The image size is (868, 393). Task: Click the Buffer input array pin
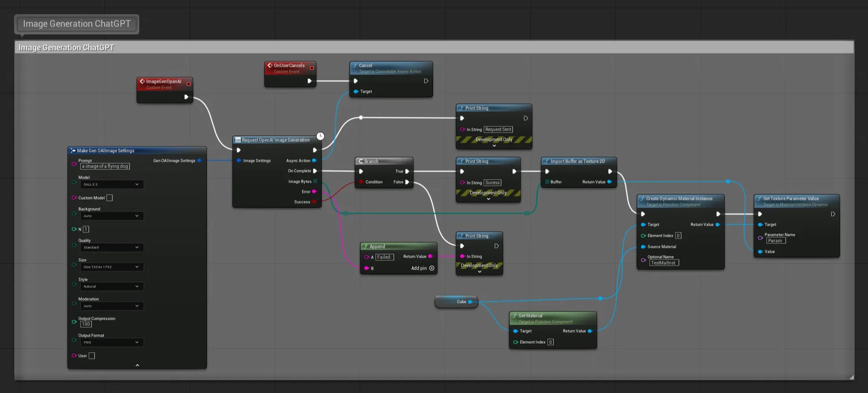coord(547,182)
